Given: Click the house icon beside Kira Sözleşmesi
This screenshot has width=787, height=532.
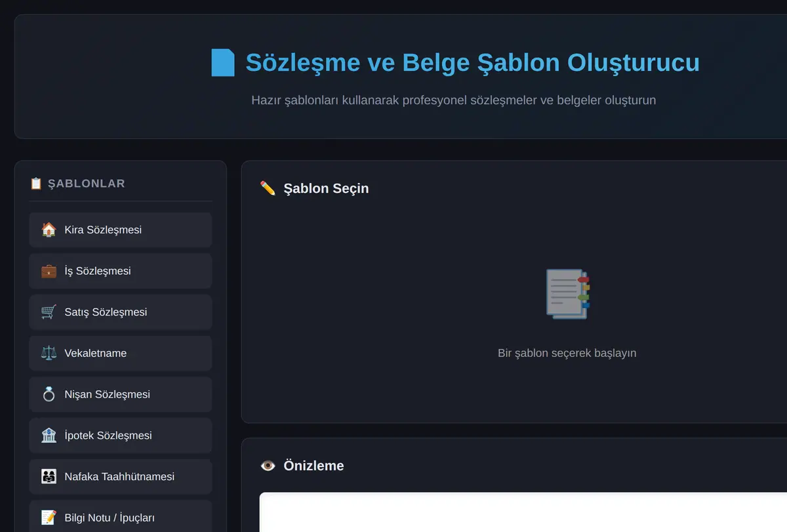Looking at the screenshot, I should tap(49, 230).
